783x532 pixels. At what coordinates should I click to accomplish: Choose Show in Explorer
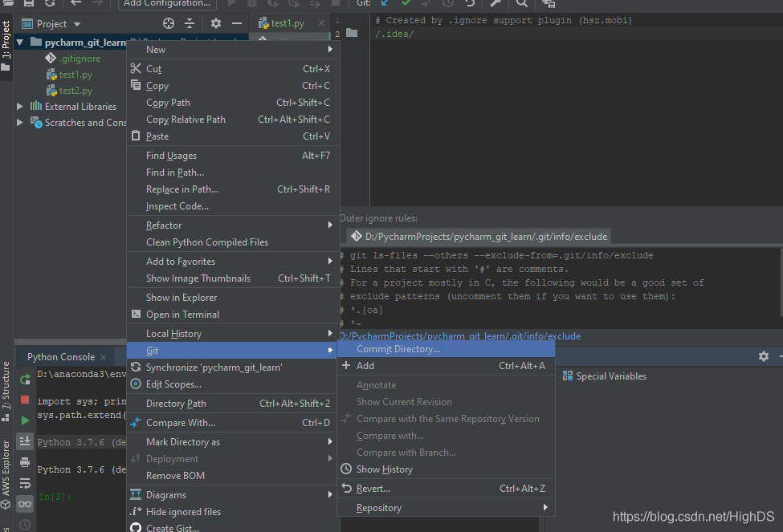pyautogui.click(x=233, y=298)
